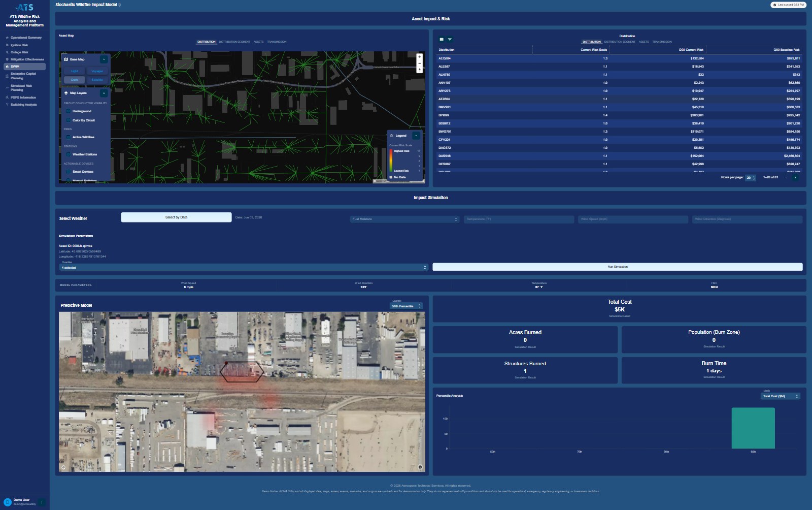Switch Asset Map to the ASSETS tab

(259, 42)
